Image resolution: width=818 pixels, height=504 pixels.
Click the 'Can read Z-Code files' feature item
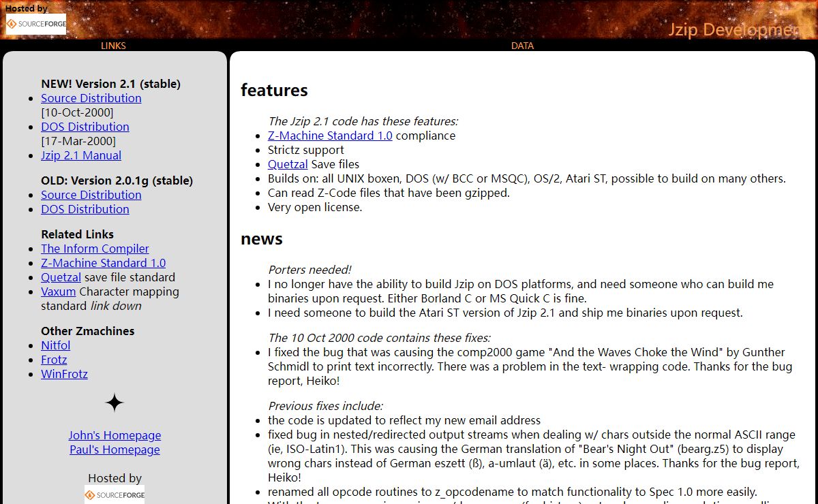click(x=389, y=193)
